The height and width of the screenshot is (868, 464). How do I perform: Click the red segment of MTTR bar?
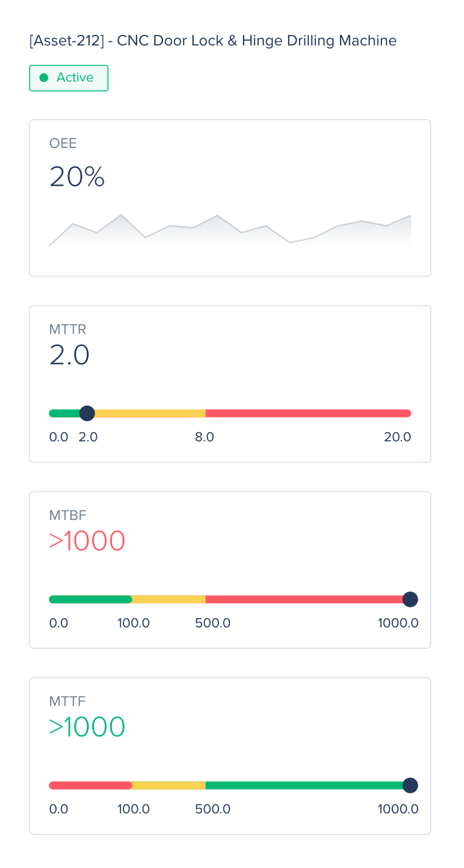click(307, 413)
